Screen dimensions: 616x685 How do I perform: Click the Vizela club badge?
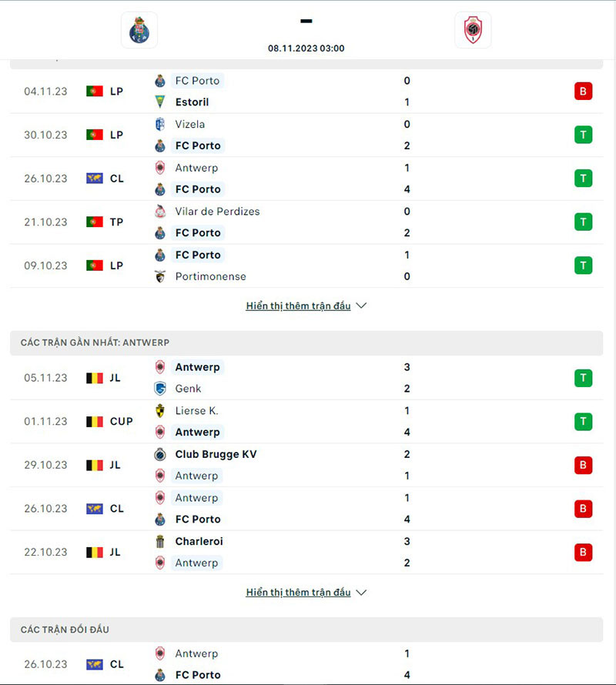click(x=160, y=124)
